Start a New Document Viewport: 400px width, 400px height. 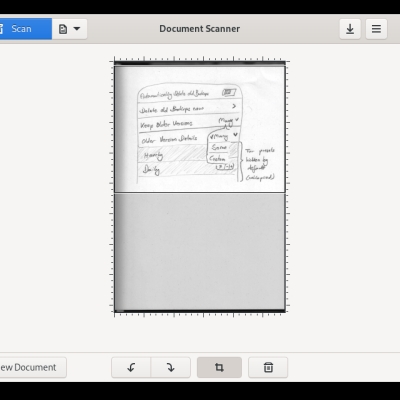33,367
